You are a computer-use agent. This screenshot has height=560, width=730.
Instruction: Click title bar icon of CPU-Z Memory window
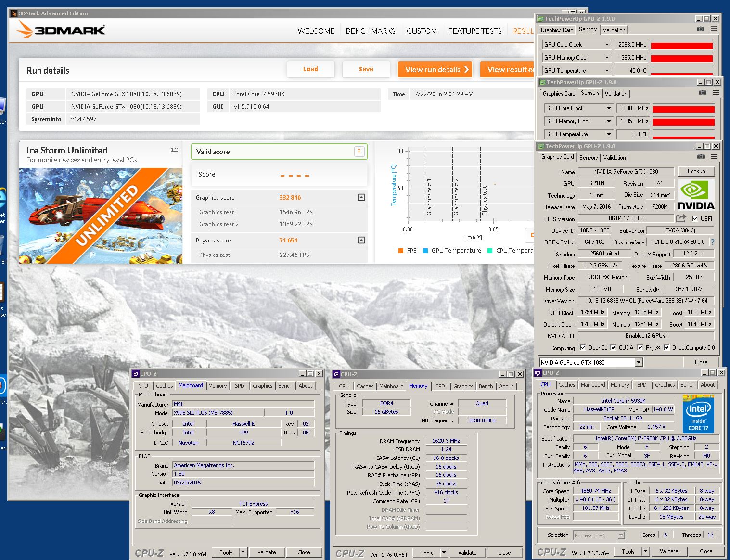click(336, 374)
